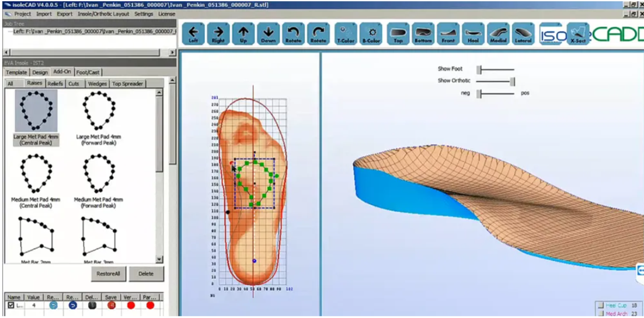Click the dark blue reset icon in the add-on row
Screen dimensions: 644x318
coord(72,305)
